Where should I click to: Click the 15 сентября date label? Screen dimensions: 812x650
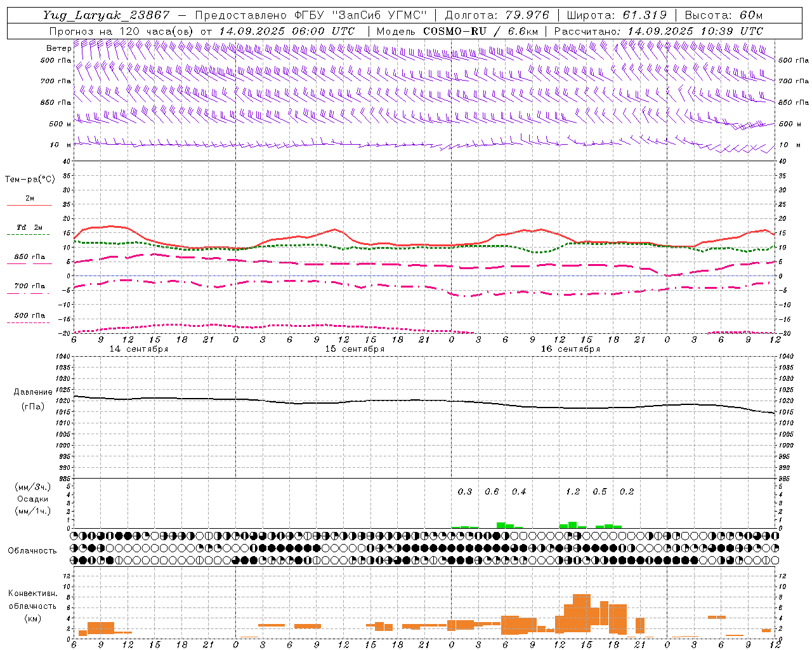(x=355, y=349)
